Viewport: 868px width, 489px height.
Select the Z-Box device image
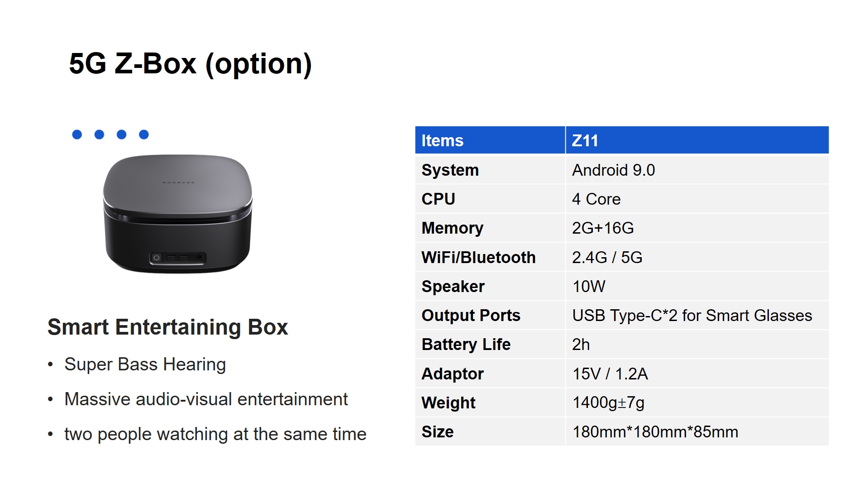click(x=177, y=214)
